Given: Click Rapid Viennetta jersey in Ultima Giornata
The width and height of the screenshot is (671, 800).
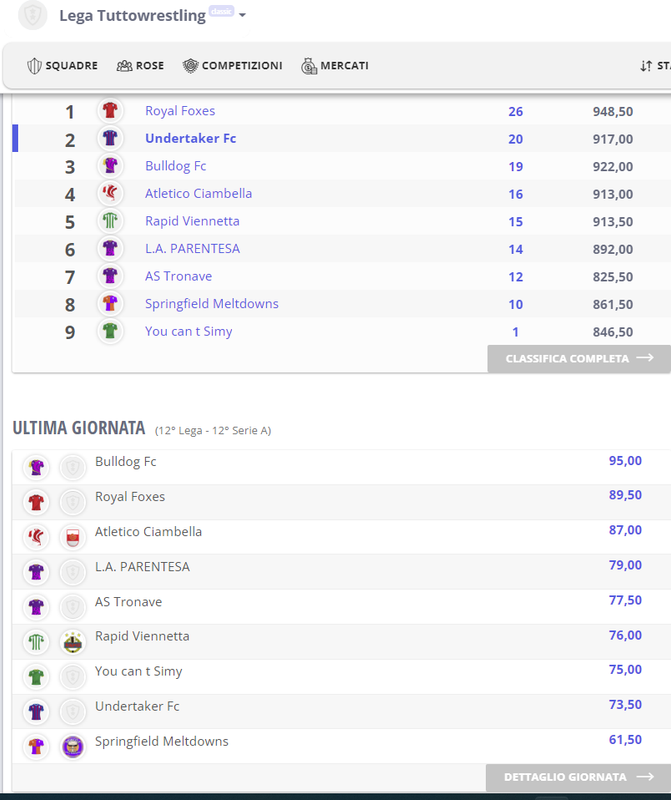Looking at the screenshot, I should pos(36,642).
